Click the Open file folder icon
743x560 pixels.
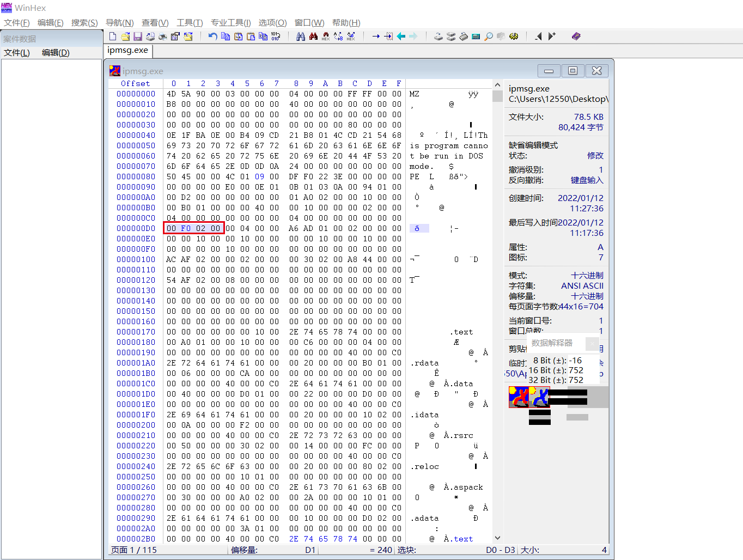(125, 36)
